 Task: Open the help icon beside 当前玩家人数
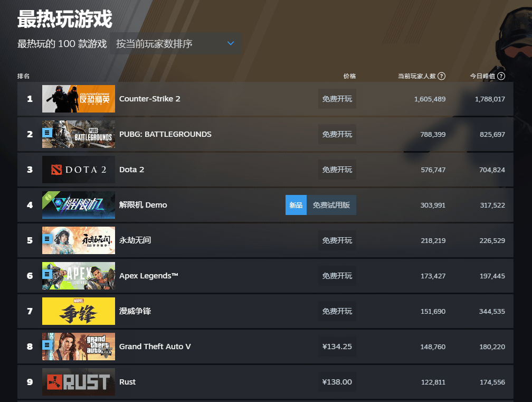point(441,76)
